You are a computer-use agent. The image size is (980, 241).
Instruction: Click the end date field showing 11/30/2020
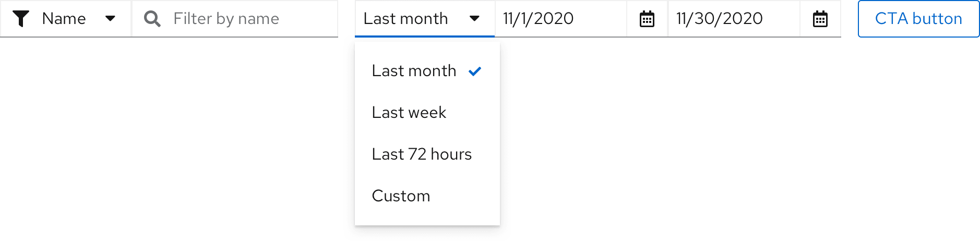(734, 19)
